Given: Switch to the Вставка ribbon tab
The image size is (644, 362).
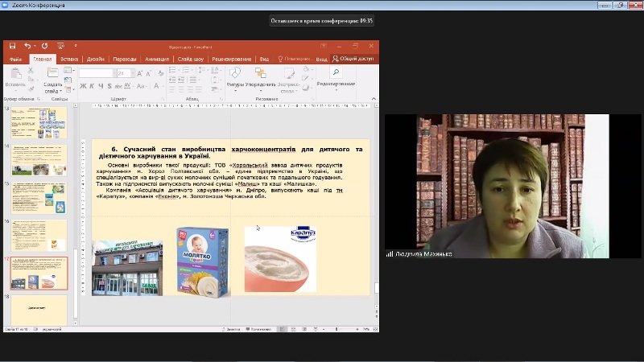Looking at the screenshot, I should tap(69, 59).
